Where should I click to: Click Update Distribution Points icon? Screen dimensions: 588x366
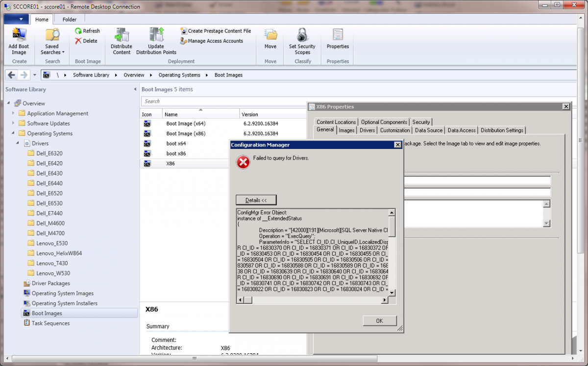coord(156,35)
